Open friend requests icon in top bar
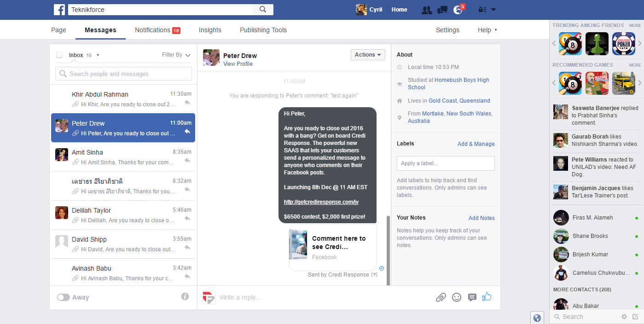 pos(427,10)
